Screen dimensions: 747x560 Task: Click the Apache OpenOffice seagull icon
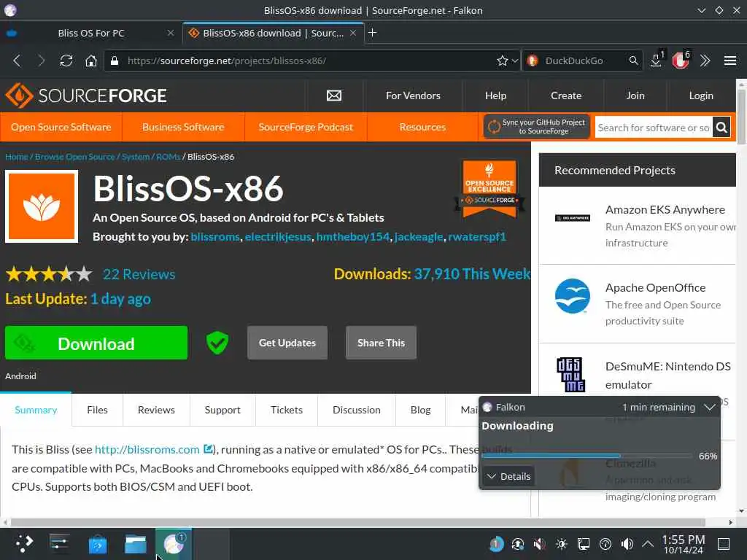click(572, 296)
